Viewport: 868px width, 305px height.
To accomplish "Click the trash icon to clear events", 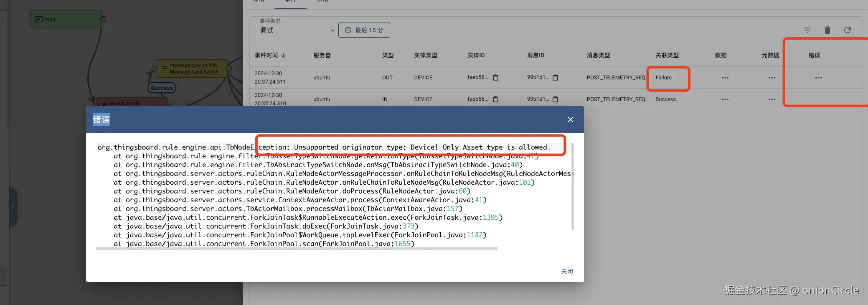I will pos(827,30).
